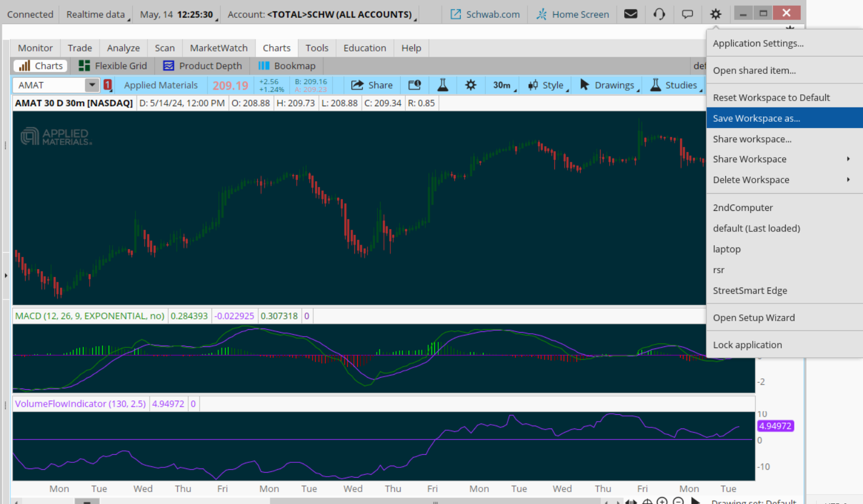
Task: Click the red symbol link number 1 icon
Action: tap(107, 85)
